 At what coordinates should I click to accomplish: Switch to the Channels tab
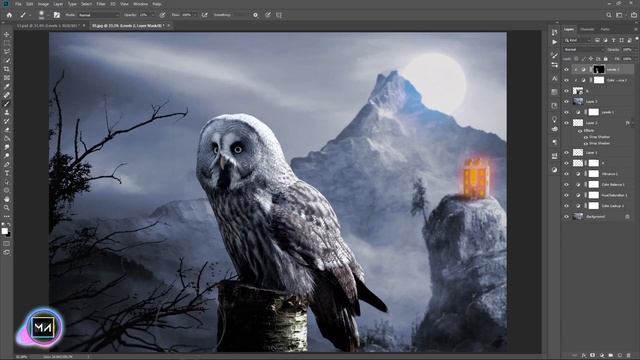587,29
